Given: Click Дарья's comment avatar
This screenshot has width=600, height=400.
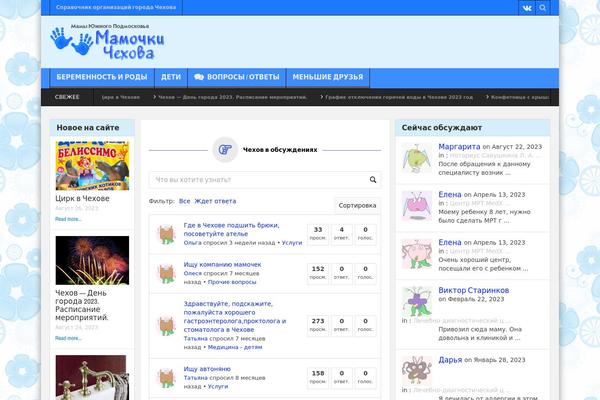Looking at the screenshot, I should 417,371.
